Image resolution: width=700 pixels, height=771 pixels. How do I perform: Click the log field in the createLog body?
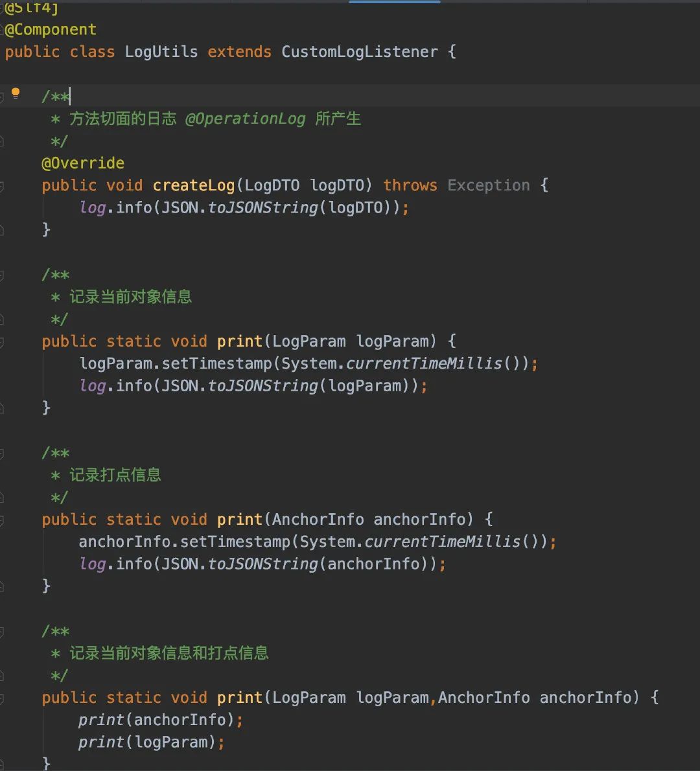93,207
